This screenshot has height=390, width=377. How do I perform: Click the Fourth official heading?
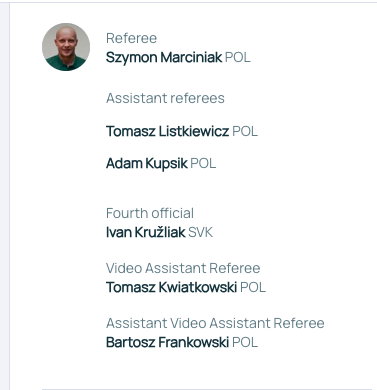[150, 213]
